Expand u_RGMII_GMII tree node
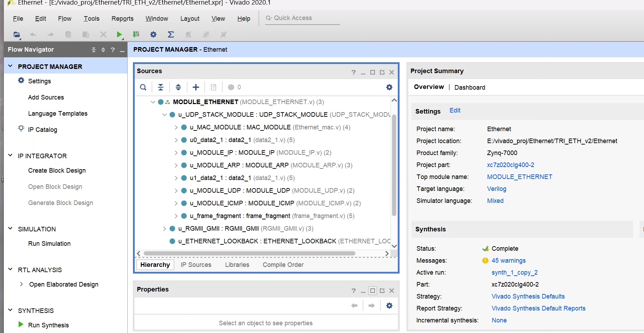 tap(164, 229)
